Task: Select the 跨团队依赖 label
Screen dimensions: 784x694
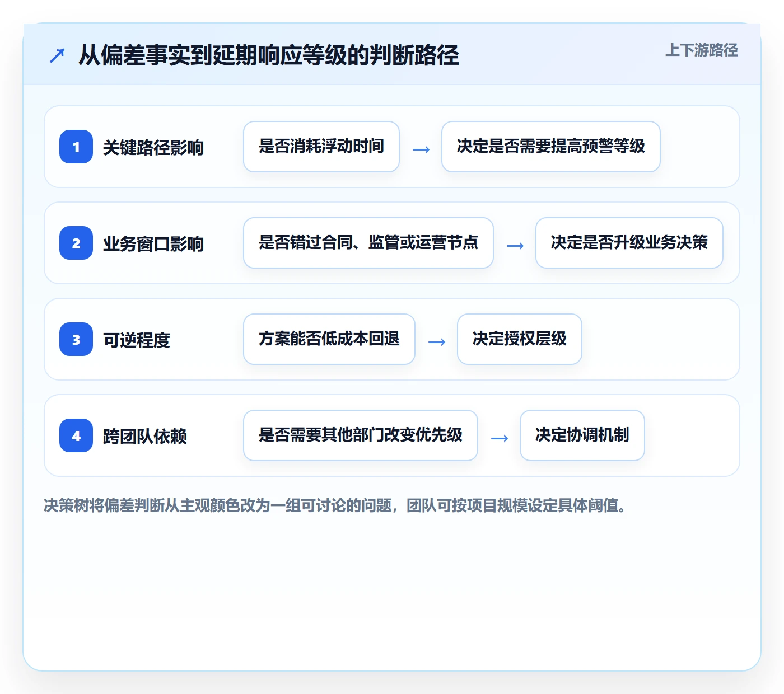Action: (145, 437)
